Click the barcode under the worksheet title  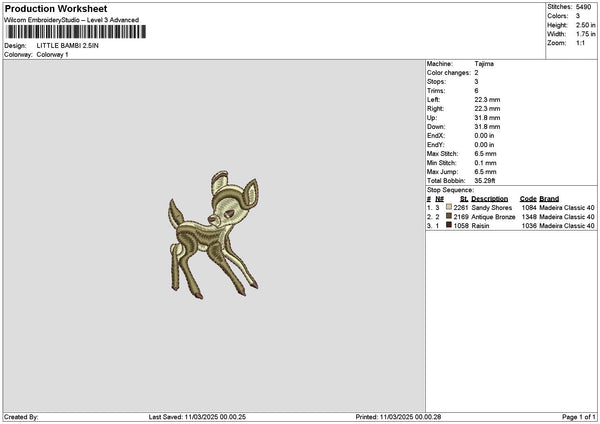tap(76, 32)
